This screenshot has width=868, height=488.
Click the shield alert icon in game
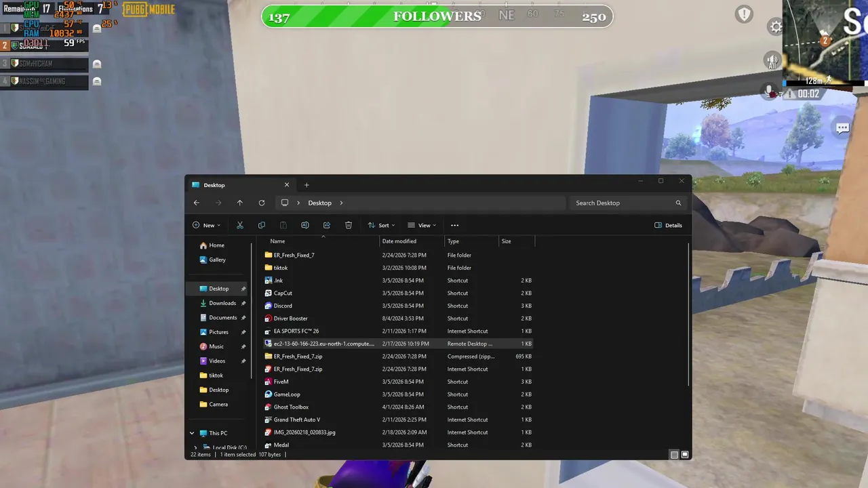point(745,14)
